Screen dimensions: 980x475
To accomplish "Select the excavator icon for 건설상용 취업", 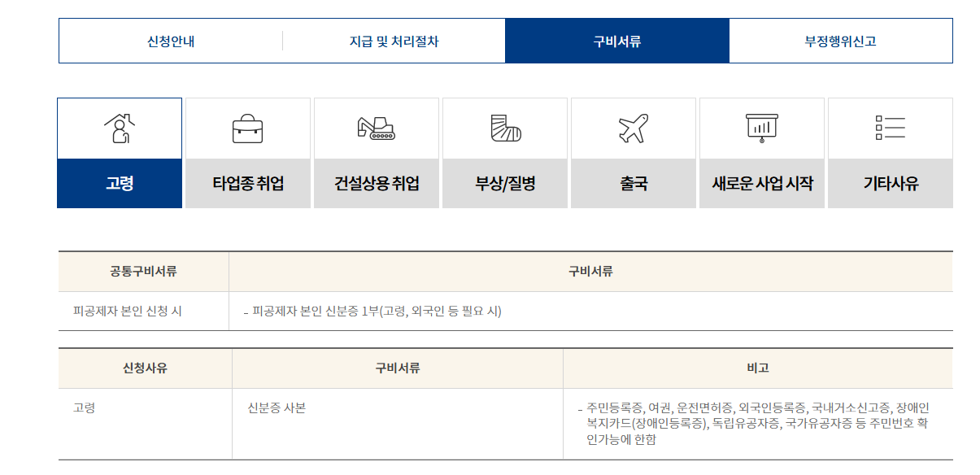I will [x=376, y=128].
